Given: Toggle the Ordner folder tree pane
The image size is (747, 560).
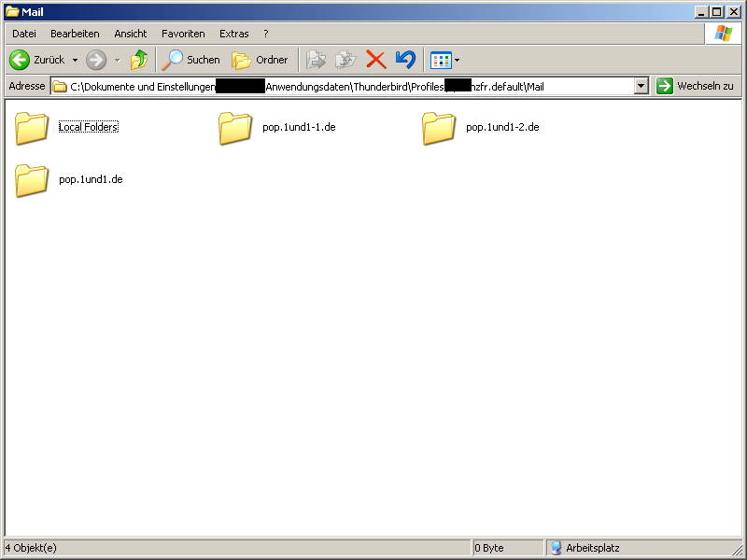Looking at the screenshot, I should tap(261, 60).
